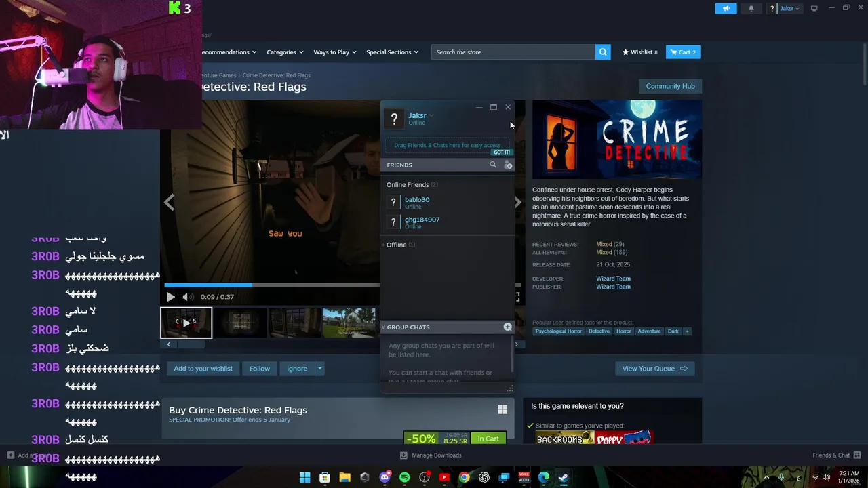Click the Add a Friend icon

[x=508, y=165]
